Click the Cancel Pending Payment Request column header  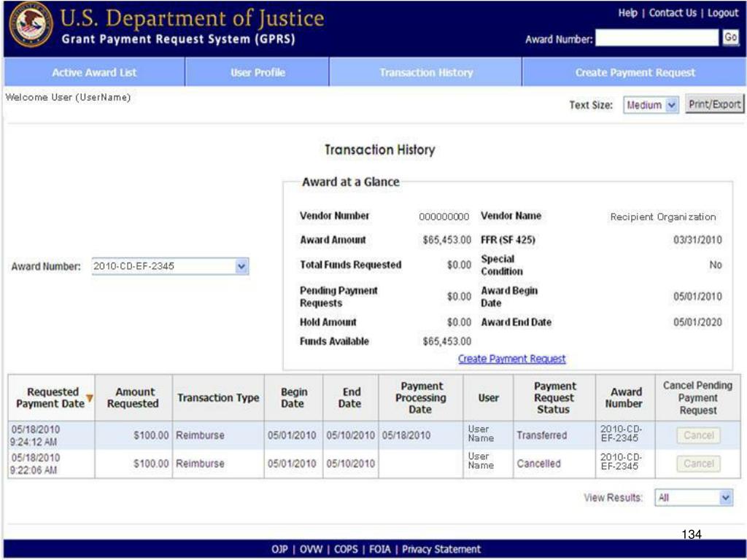pyautogui.click(x=697, y=397)
